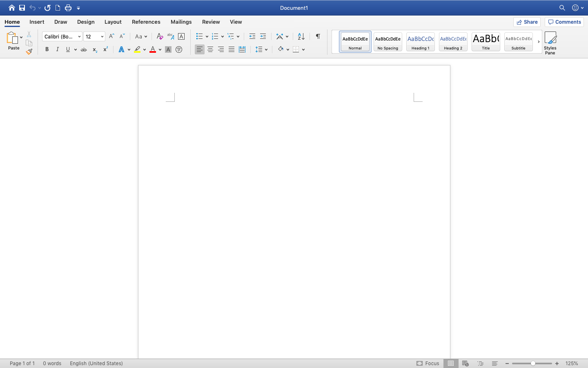This screenshot has width=588, height=368.
Task: Select the Format Painter
Action: 29,52
